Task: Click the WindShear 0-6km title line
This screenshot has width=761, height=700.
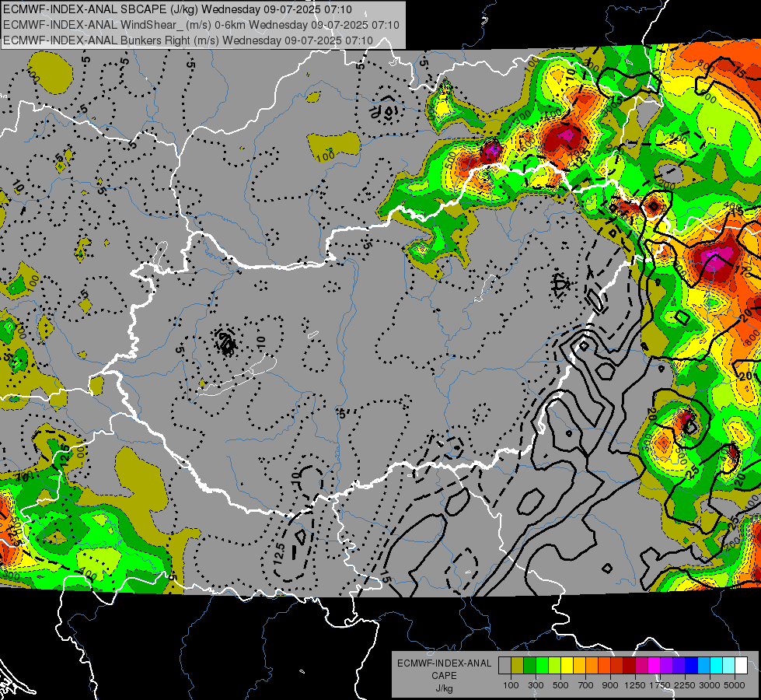Action: (201, 25)
